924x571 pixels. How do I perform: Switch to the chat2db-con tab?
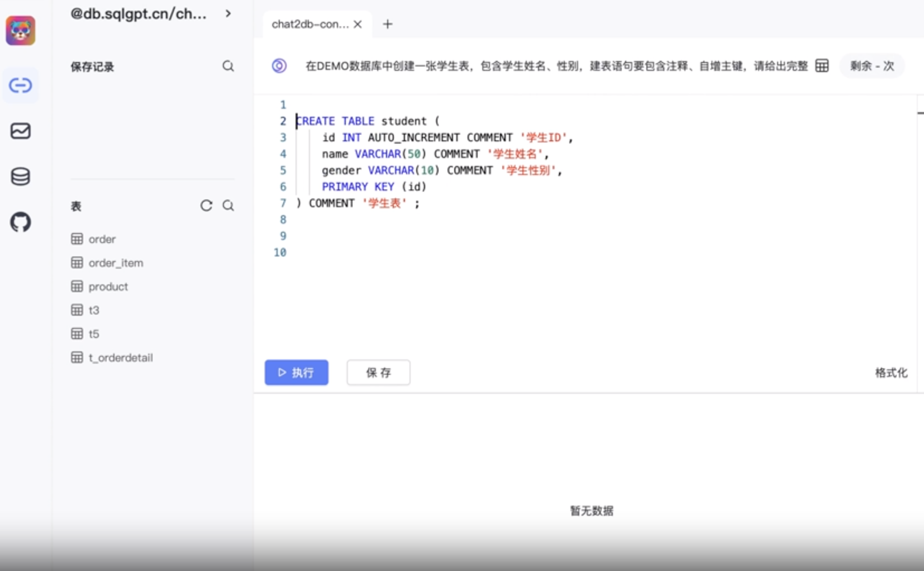click(x=311, y=24)
